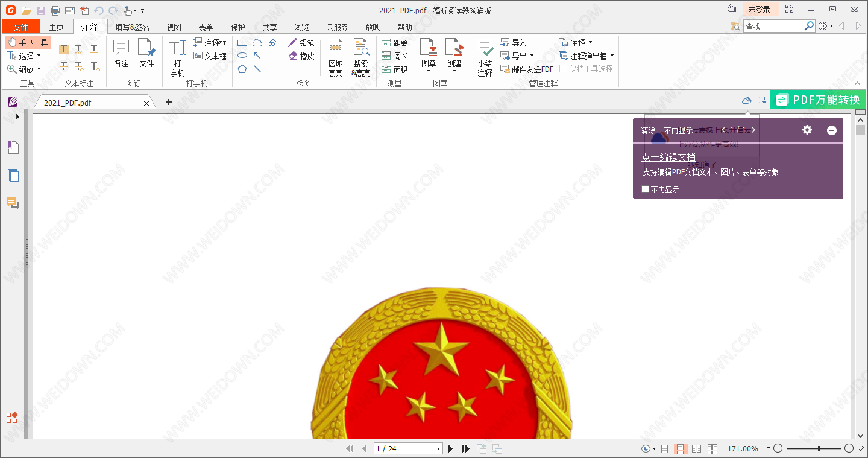
Task: Click 清除 in the notification panel
Action: (x=649, y=130)
